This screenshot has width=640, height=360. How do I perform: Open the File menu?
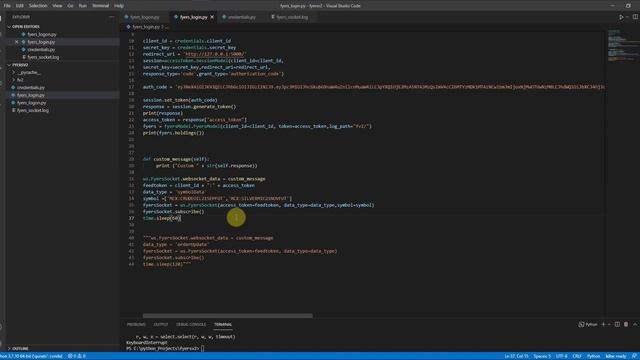point(7,6)
